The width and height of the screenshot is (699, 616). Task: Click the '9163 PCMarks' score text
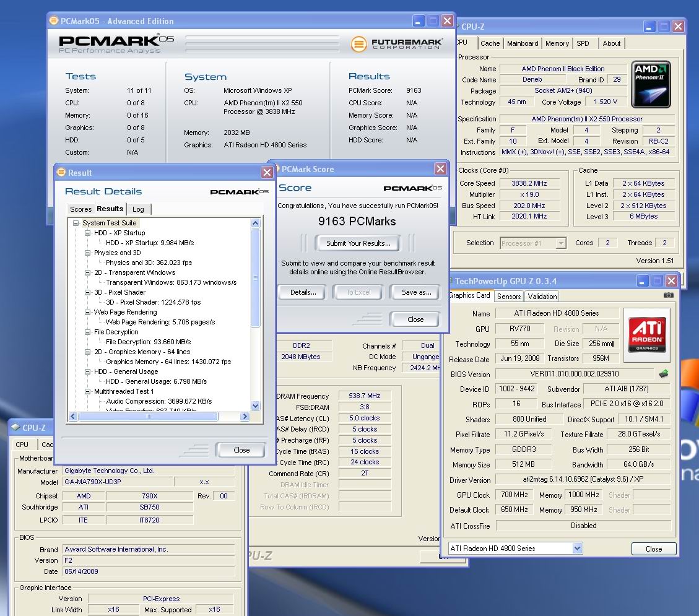click(x=357, y=221)
